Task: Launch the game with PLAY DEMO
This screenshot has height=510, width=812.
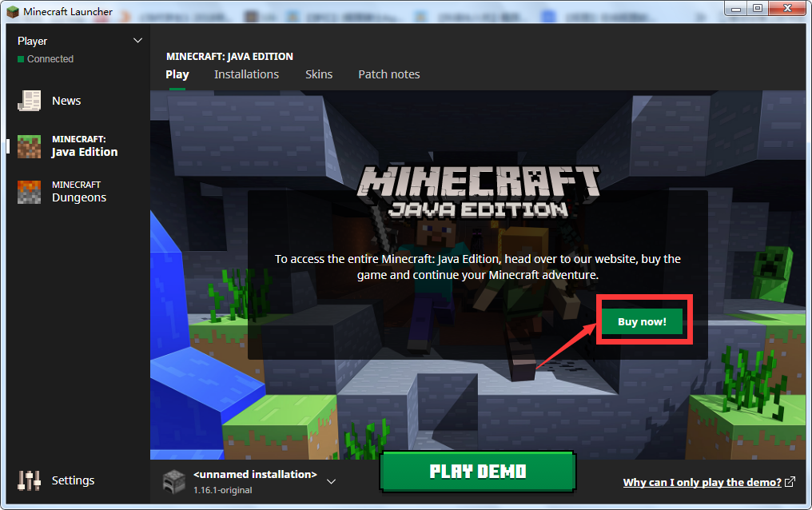Action: click(478, 471)
